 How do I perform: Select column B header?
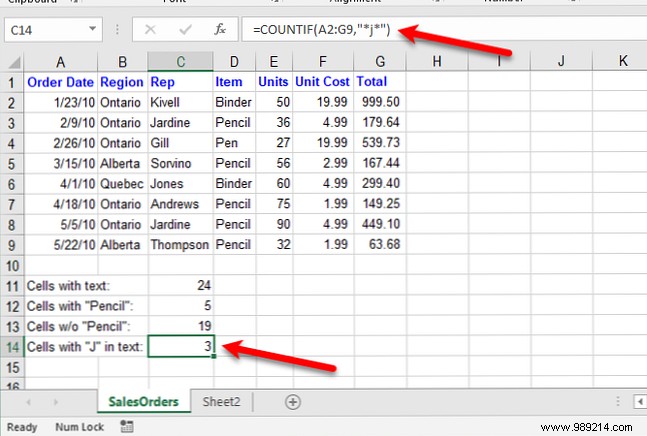tap(123, 62)
